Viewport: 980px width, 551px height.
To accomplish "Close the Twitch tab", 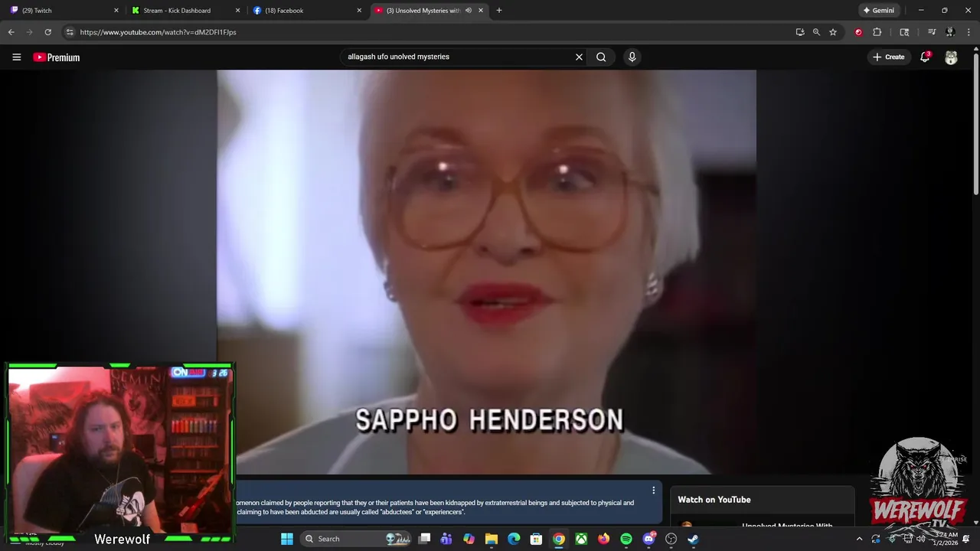I will click(x=116, y=11).
